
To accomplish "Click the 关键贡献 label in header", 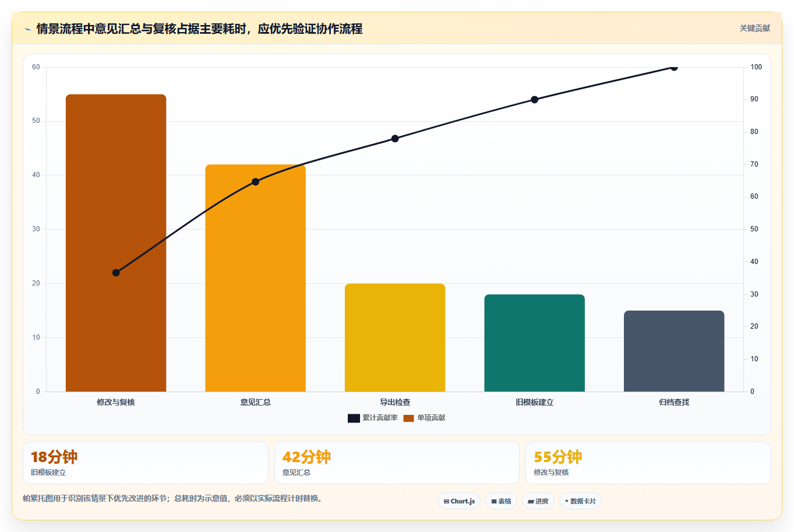I will pos(754,29).
